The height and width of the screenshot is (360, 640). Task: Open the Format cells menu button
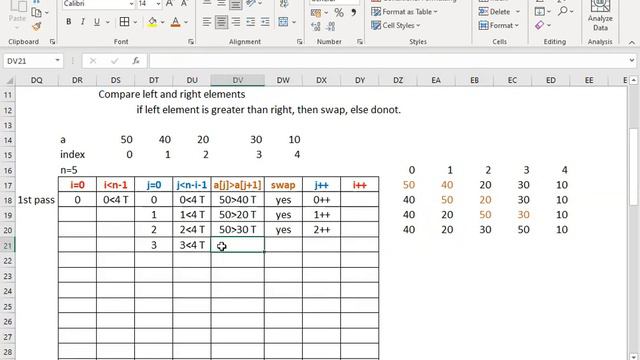click(x=499, y=25)
